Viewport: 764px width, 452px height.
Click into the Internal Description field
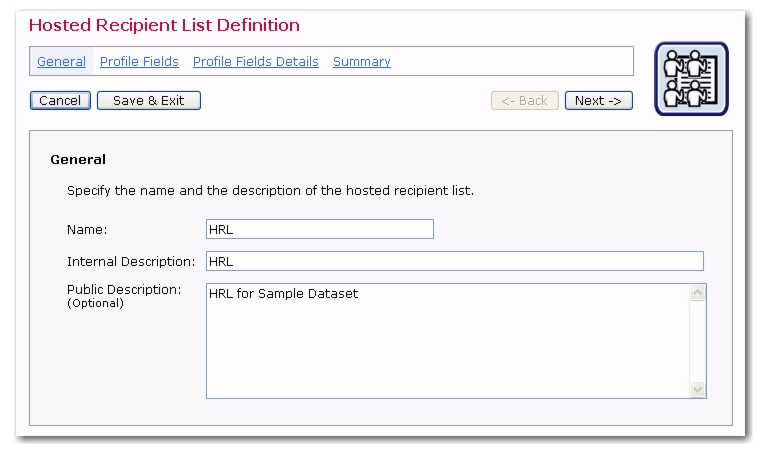point(455,261)
